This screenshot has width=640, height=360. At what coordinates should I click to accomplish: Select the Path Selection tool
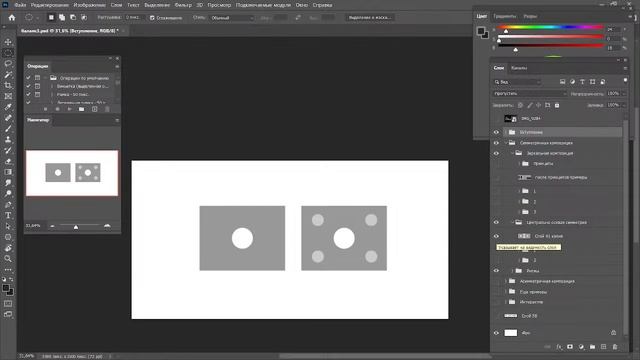tap(8, 226)
